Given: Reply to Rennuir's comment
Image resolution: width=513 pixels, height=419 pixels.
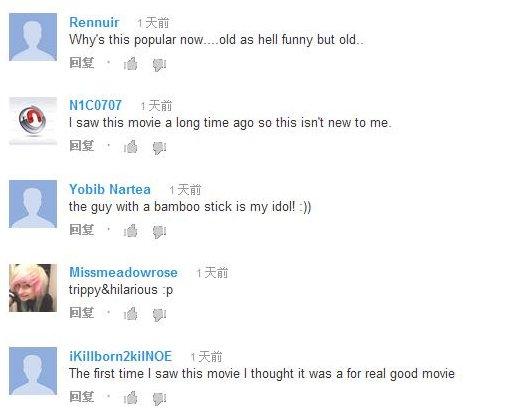Looking at the screenshot, I should 82,63.
